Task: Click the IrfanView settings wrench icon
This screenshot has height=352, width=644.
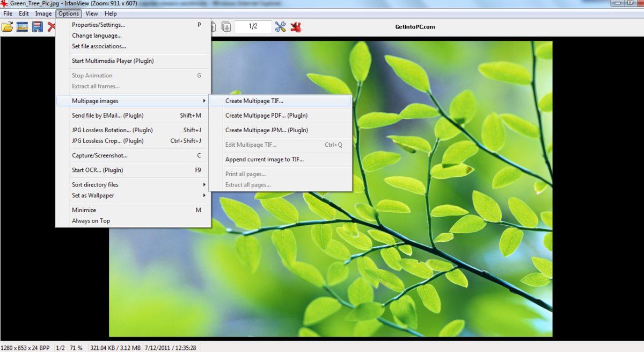Action: pyautogui.click(x=280, y=27)
